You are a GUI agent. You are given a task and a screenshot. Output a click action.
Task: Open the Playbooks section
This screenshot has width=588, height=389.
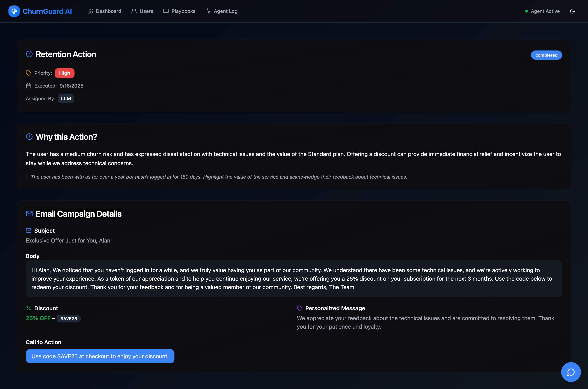179,11
